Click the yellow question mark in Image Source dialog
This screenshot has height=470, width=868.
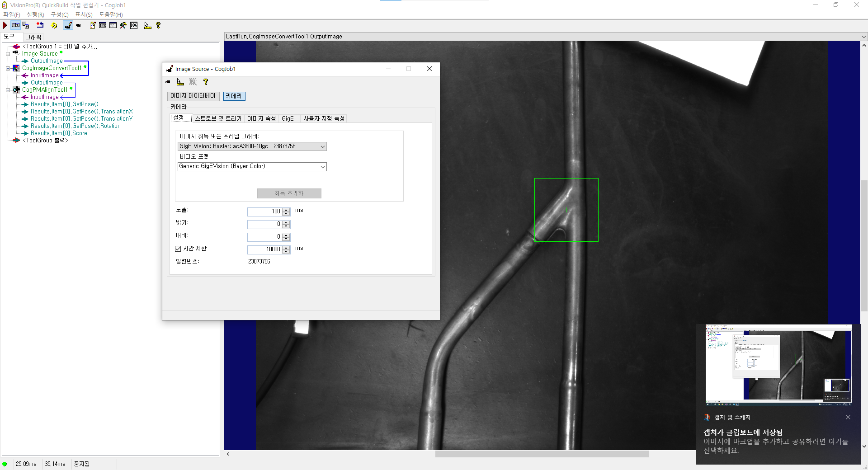click(206, 82)
